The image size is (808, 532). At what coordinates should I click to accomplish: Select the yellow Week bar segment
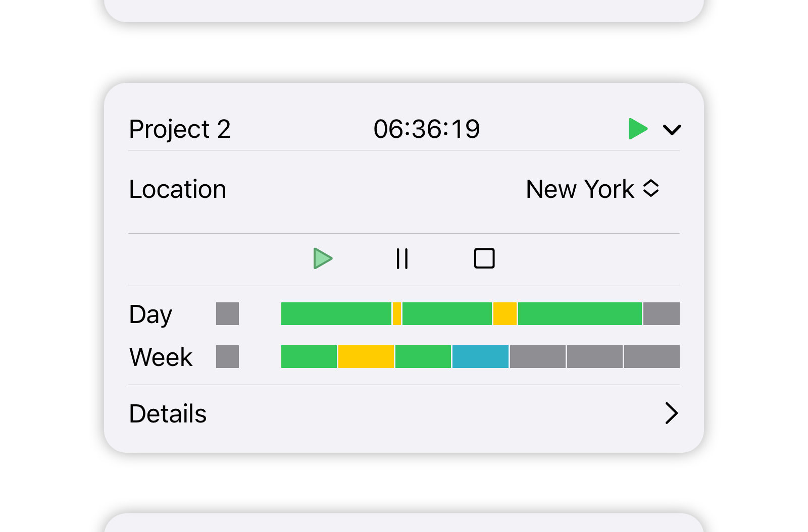(366, 357)
